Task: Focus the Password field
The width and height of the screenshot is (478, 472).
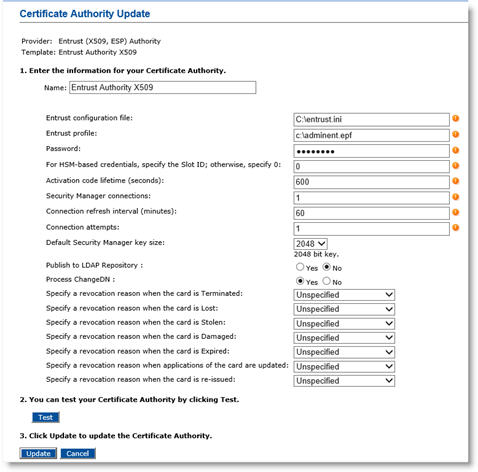Action: point(371,151)
